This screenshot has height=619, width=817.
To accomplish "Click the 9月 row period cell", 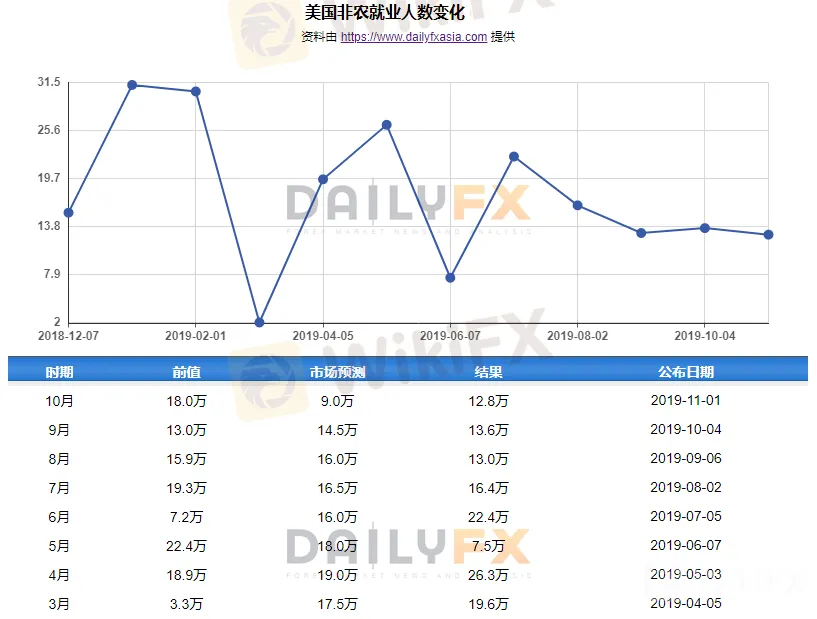I will pyautogui.click(x=59, y=430).
